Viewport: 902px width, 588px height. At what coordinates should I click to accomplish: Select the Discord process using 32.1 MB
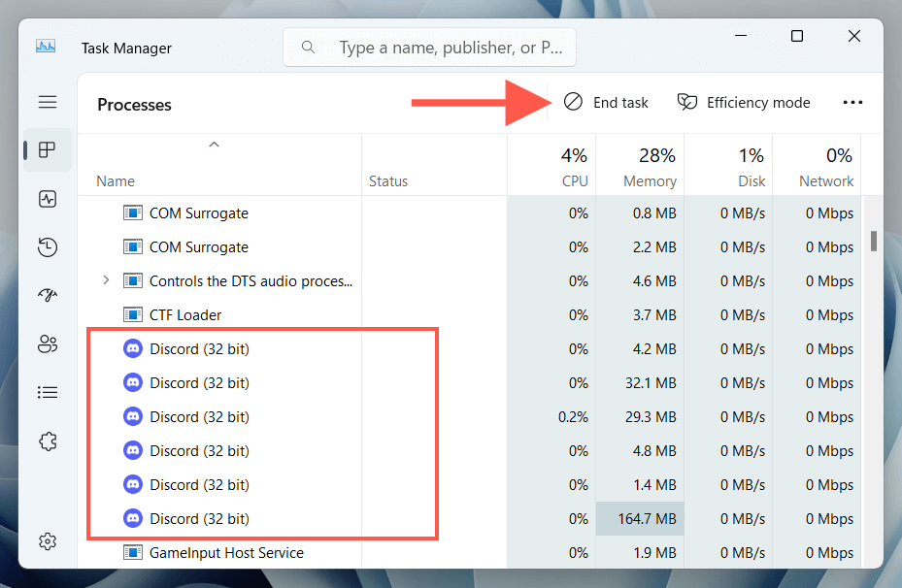pos(469,383)
